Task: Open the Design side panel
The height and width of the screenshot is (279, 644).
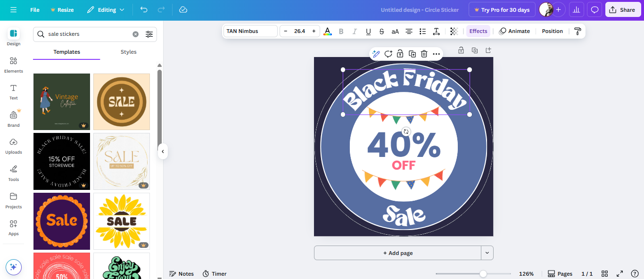Action: click(x=14, y=37)
